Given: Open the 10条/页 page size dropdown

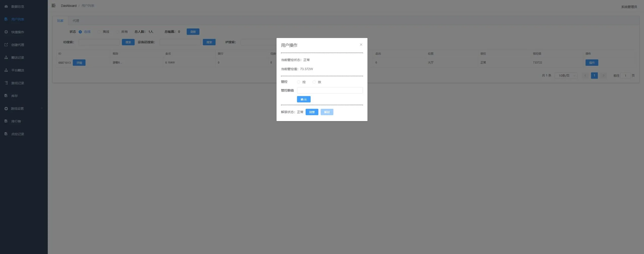Looking at the screenshot, I should [x=566, y=76].
